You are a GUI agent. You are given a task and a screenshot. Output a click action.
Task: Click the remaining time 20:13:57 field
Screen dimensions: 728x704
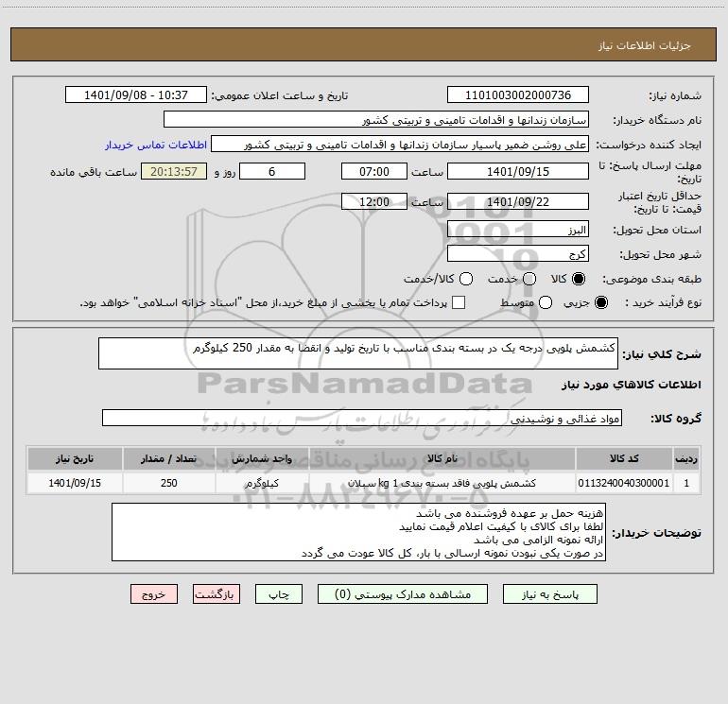coord(174,171)
